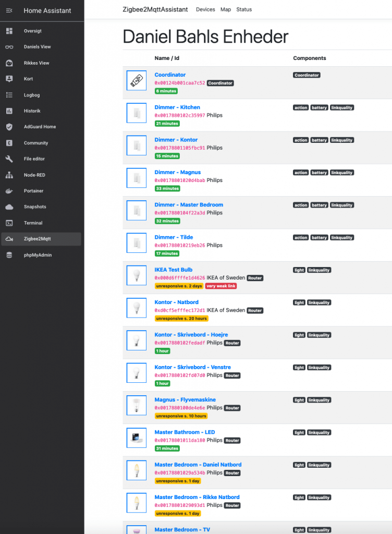Image resolution: width=392 pixels, height=534 pixels.
Task: Click the action badge for Dimmer - Tilde
Action: (301, 238)
